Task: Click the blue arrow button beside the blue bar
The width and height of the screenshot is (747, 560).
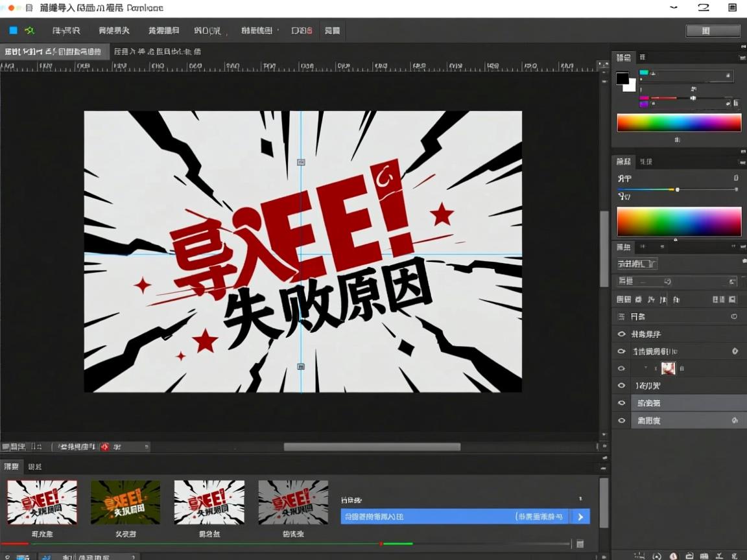Action: click(x=580, y=517)
